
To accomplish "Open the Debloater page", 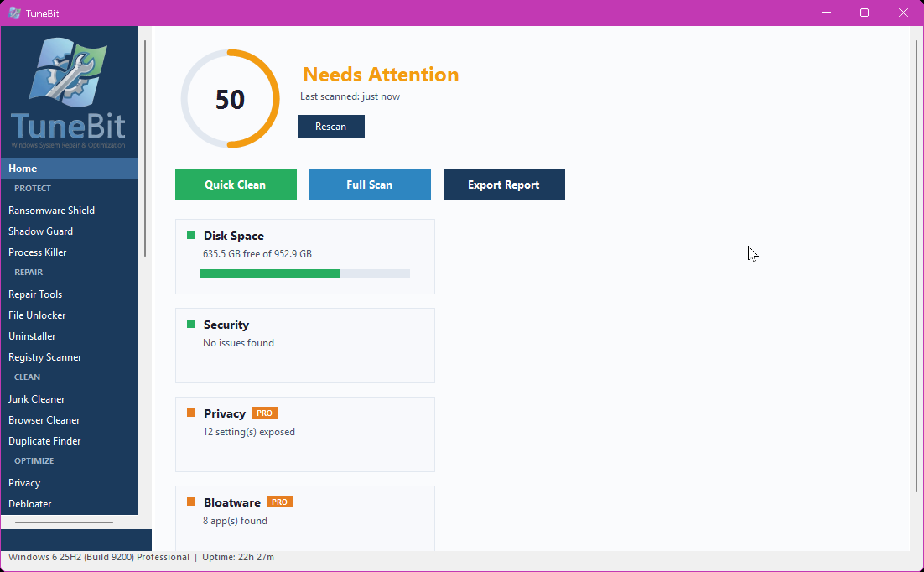I will [69, 504].
